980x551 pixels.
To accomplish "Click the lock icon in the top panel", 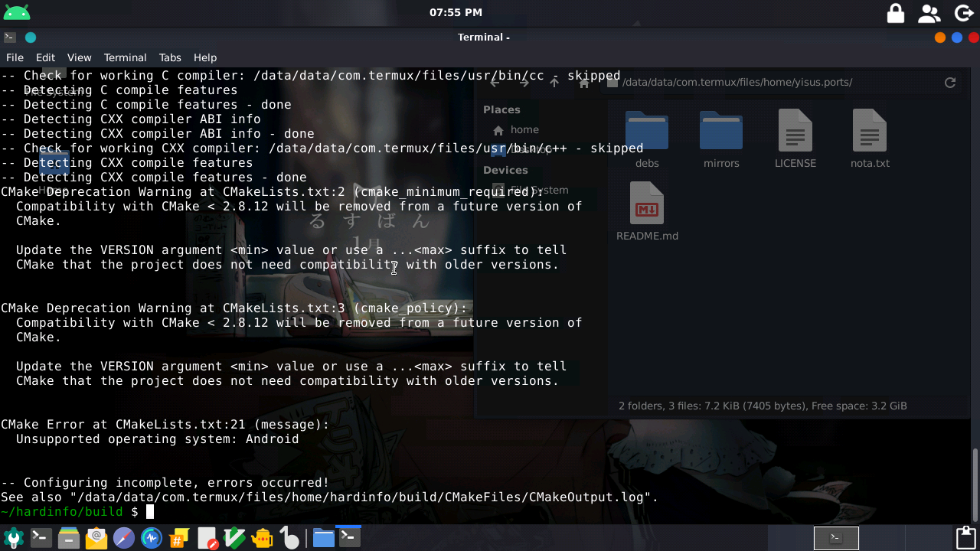I will [x=896, y=12].
